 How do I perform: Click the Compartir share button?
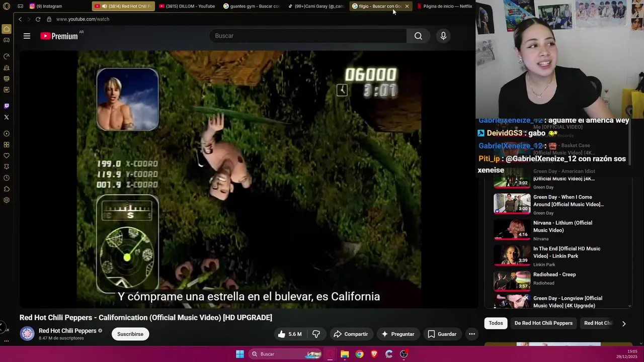coord(351,334)
